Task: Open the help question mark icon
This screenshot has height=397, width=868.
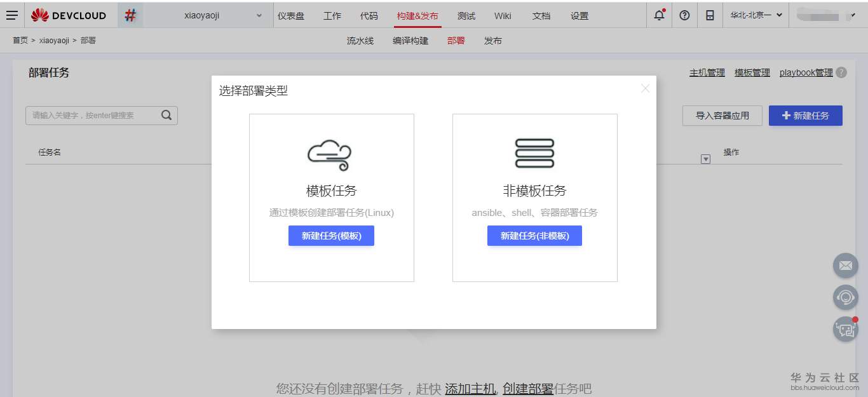Action: click(684, 15)
